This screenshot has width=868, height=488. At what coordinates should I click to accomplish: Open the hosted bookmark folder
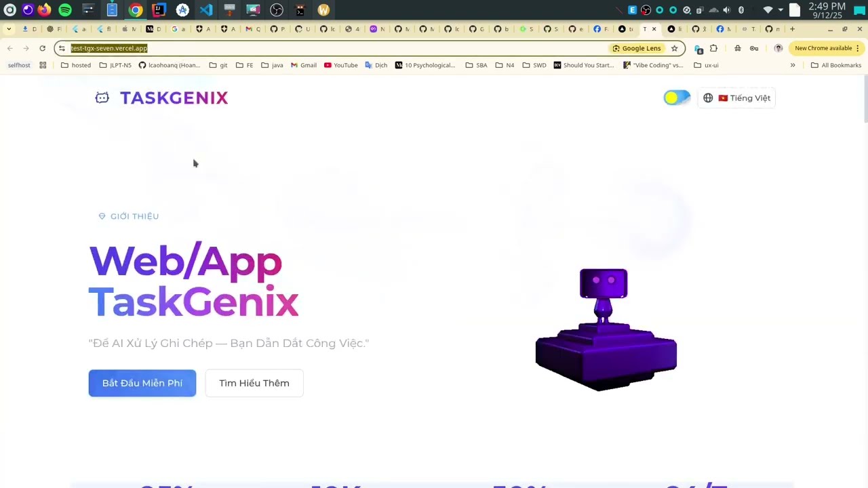point(76,65)
